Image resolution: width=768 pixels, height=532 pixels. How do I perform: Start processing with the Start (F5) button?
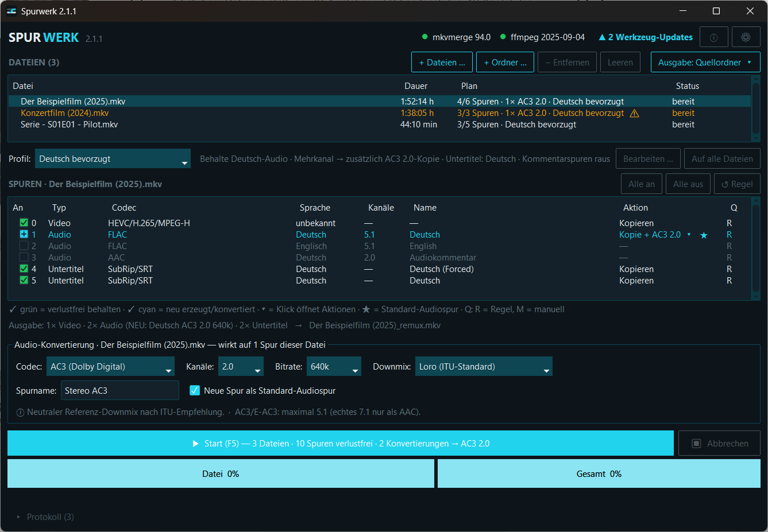click(x=341, y=443)
